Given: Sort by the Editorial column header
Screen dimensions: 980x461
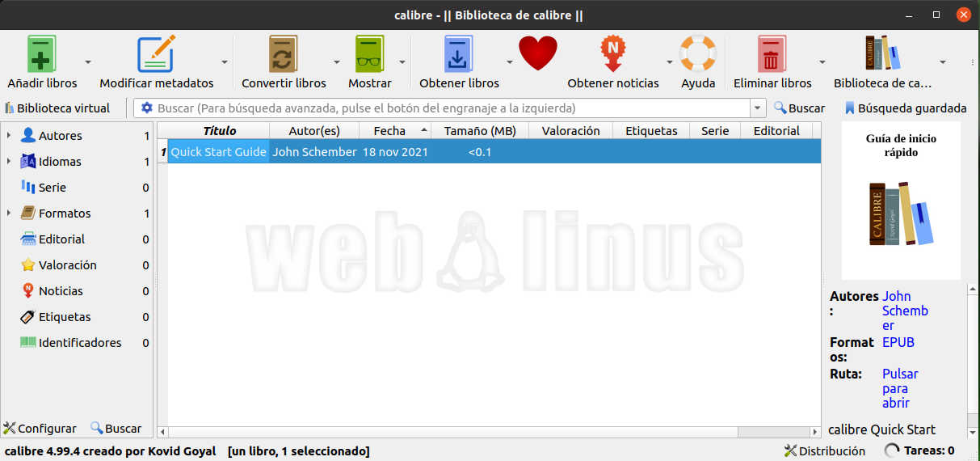Looking at the screenshot, I should (776, 130).
